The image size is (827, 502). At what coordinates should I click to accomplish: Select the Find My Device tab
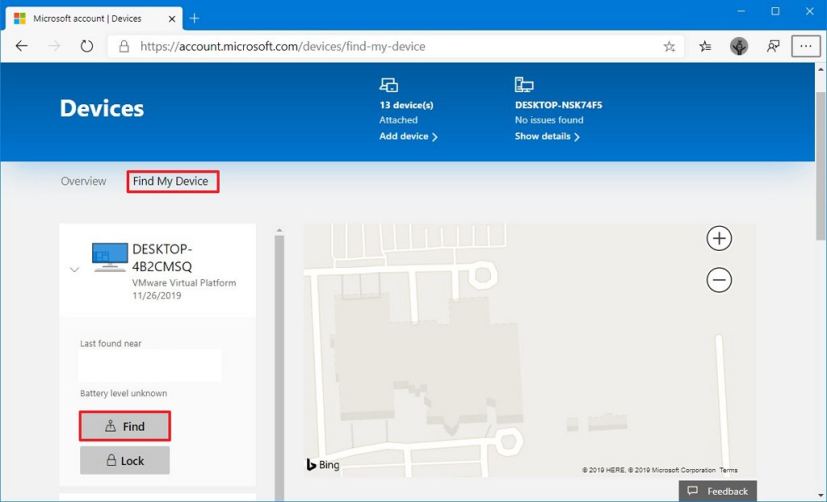pyautogui.click(x=172, y=181)
